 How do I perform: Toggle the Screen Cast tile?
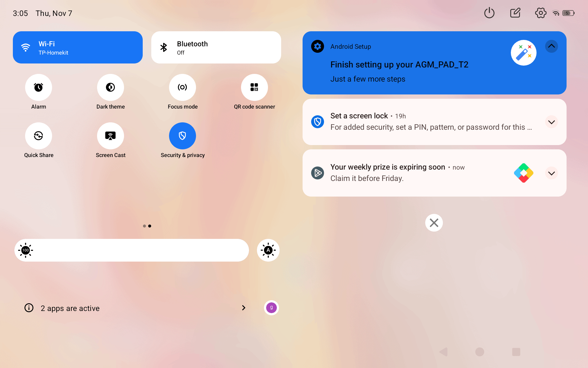pyautogui.click(x=111, y=136)
